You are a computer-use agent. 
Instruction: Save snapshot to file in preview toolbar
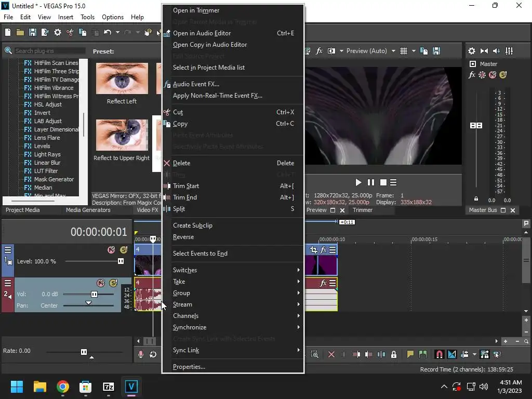click(x=436, y=51)
